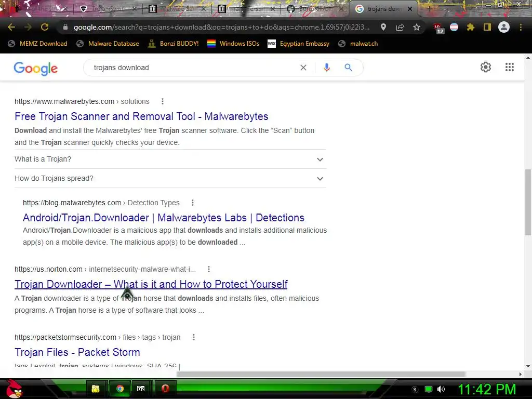The height and width of the screenshot is (399, 532).
Task: Click the share page icon in address bar
Action: point(400,27)
